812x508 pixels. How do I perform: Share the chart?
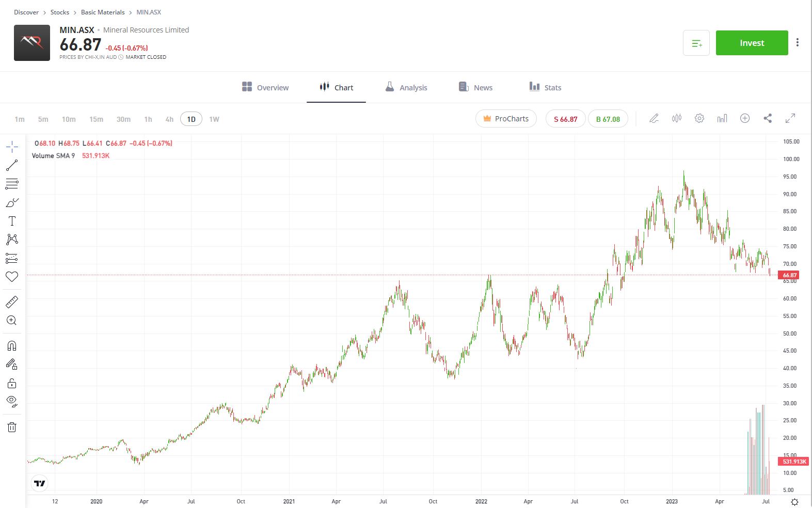coord(768,118)
